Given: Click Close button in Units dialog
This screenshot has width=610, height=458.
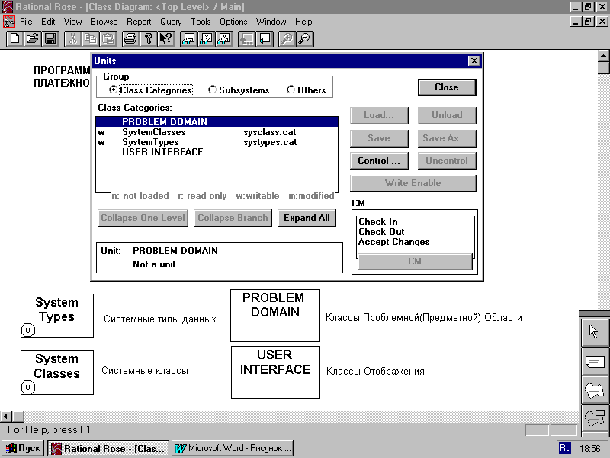Looking at the screenshot, I should coord(446,87).
